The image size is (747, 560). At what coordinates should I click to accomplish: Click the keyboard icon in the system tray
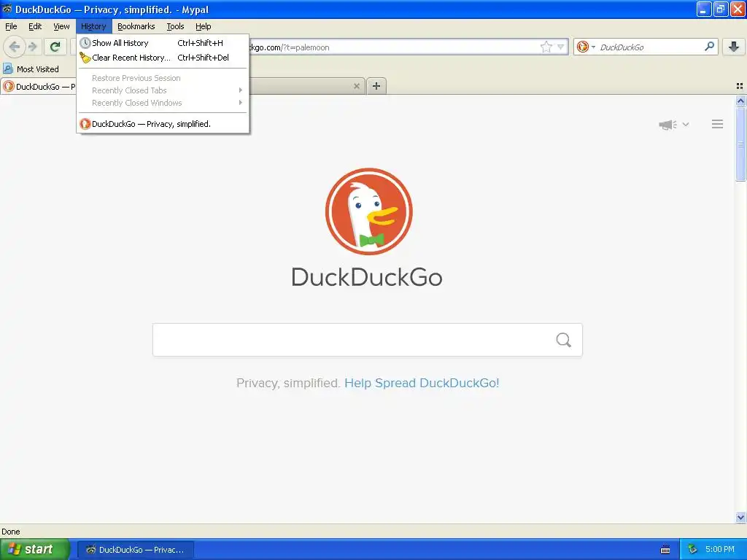pyautogui.click(x=665, y=550)
